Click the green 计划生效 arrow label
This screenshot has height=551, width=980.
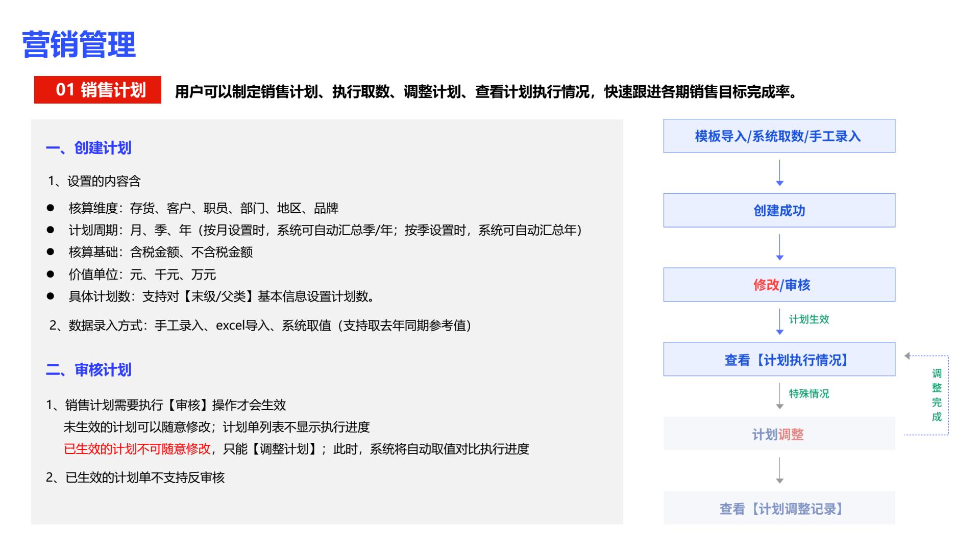pos(809,319)
